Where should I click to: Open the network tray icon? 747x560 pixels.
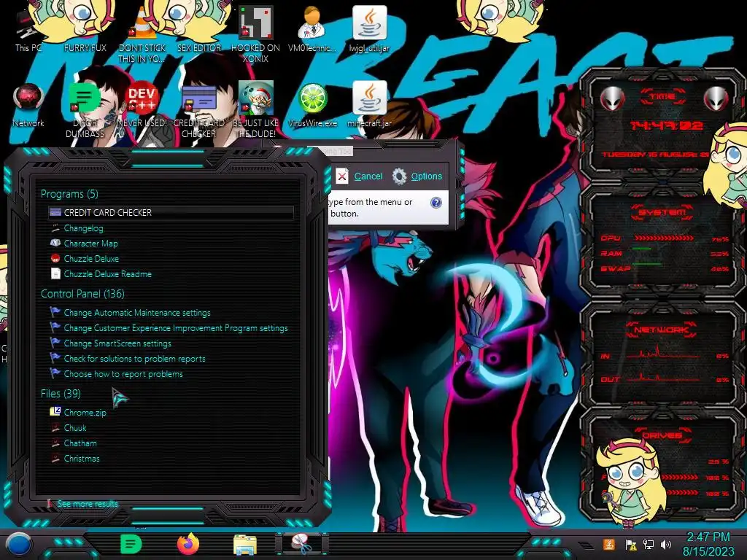[649, 544]
